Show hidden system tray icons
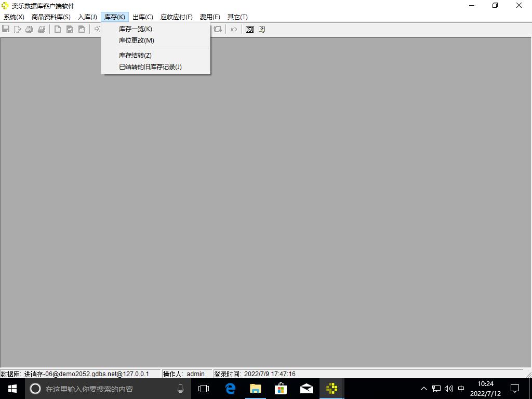This screenshot has height=399, width=532. click(x=423, y=389)
